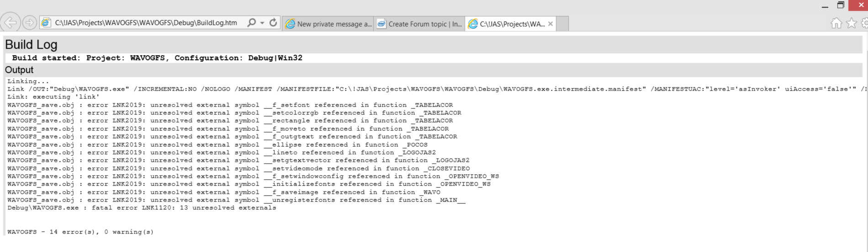Open the Tools gear menu
Image resolution: width=868 pixels, height=252 pixels.
(864, 23)
